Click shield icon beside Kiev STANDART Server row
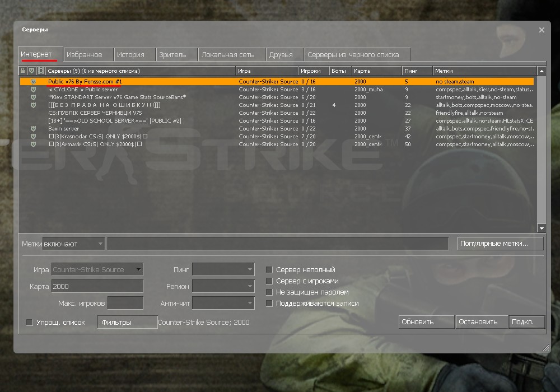Image resolution: width=560 pixels, height=392 pixels. [33, 97]
